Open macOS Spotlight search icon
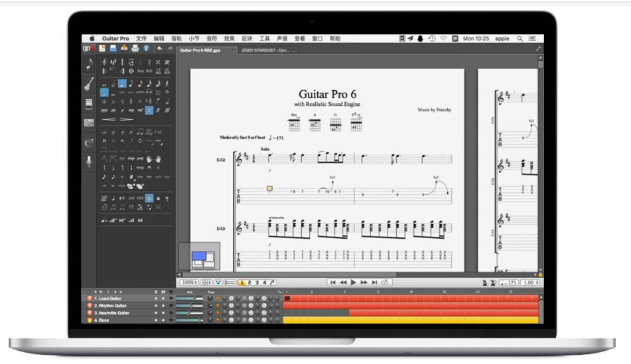The image size is (631, 364). (x=520, y=38)
